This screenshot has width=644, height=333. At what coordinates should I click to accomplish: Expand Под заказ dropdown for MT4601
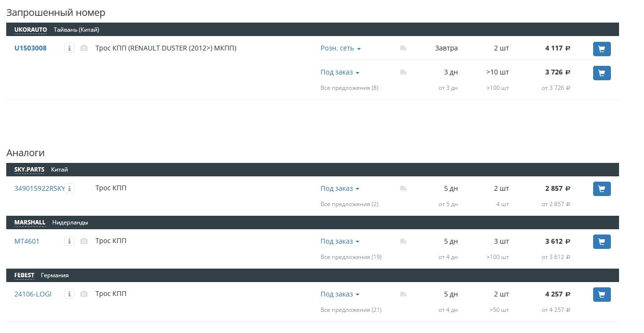340,241
